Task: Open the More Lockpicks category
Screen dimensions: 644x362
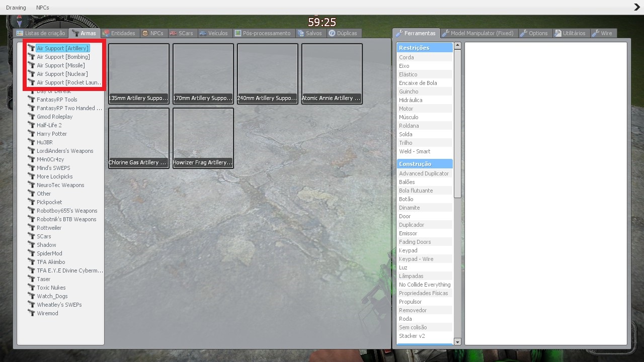Action: tap(55, 176)
